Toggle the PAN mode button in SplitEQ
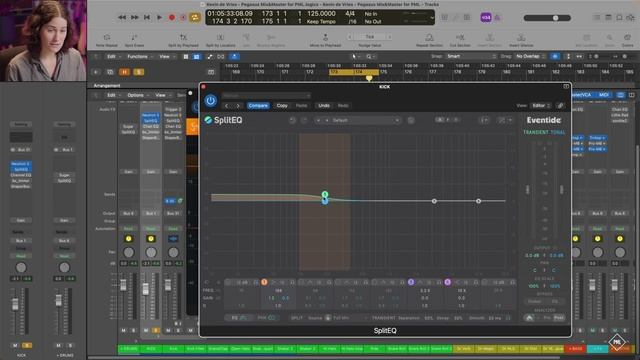This screenshot has height=360, width=640. (266, 318)
